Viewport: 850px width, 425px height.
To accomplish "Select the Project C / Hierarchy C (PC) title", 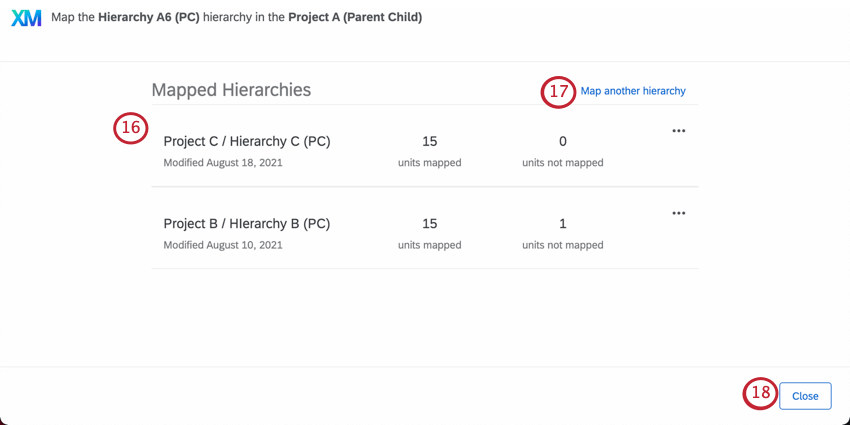I will pos(246,142).
